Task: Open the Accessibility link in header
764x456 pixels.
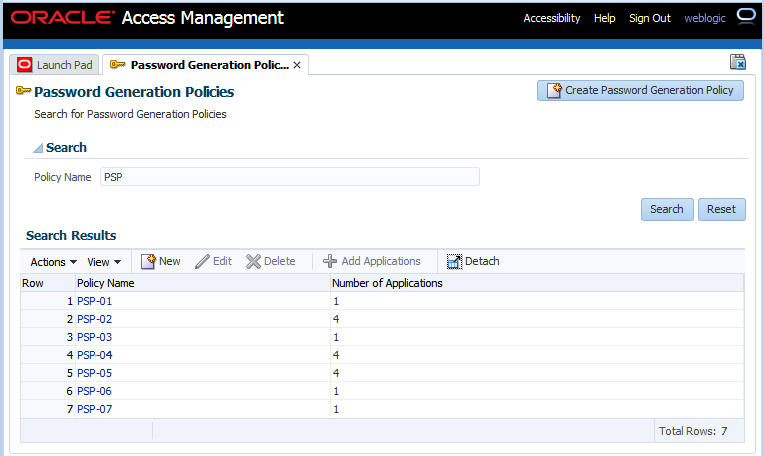Action: click(x=552, y=18)
